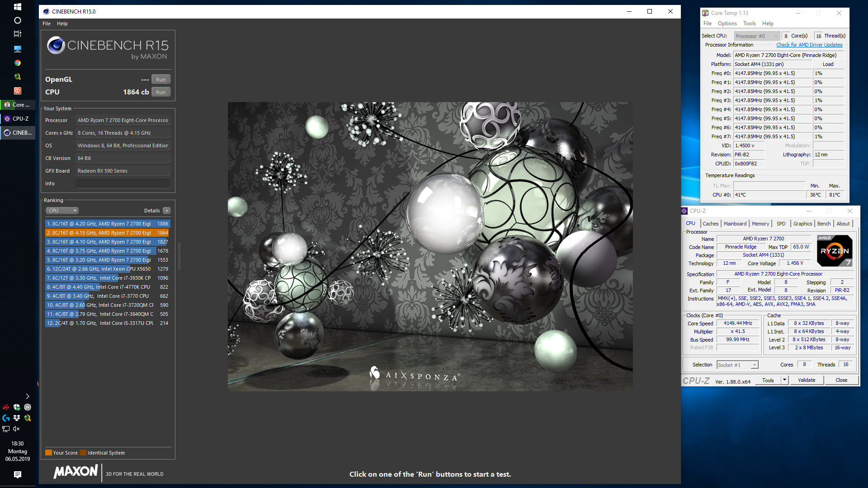The height and width of the screenshot is (488, 868).
Task: Click the Dropbox tray icon
Action: [17, 418]
